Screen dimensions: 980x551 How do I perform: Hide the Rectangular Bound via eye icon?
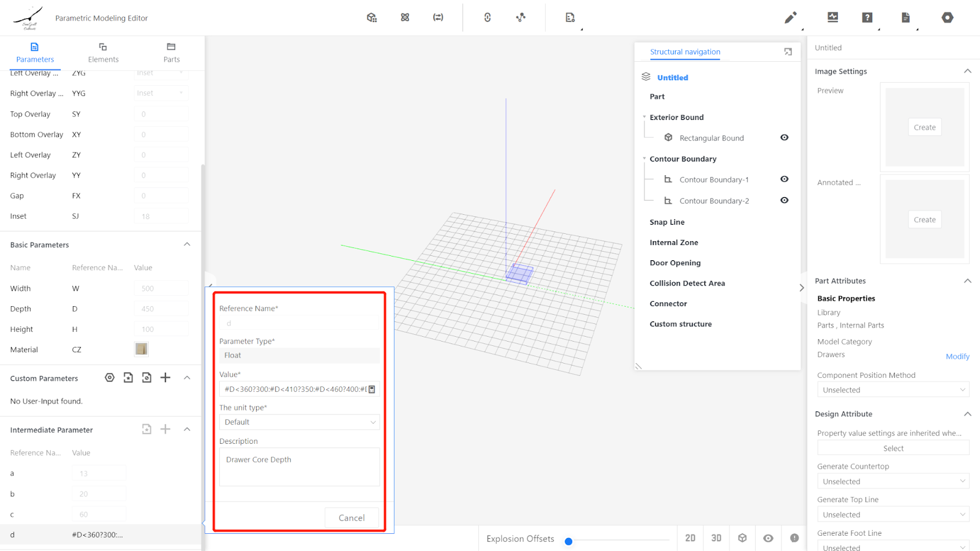point(784,138)
